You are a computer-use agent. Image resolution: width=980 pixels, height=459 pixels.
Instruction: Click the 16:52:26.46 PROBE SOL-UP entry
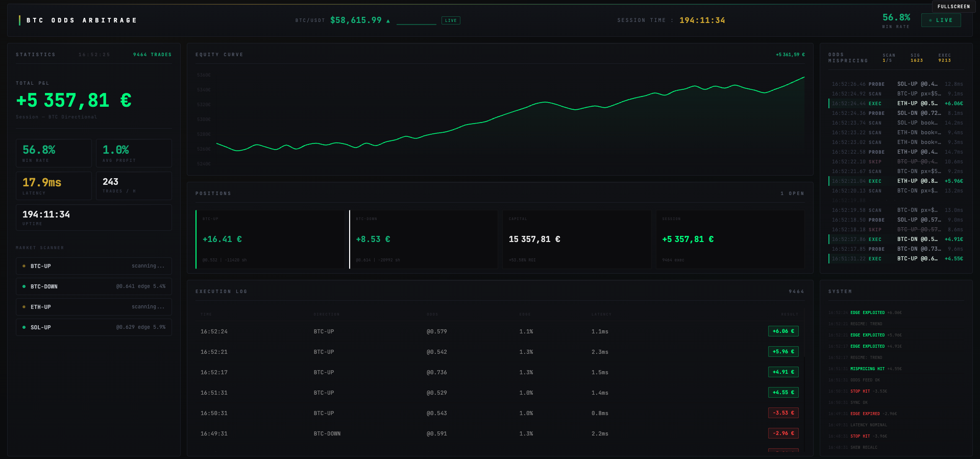(896, 84)
